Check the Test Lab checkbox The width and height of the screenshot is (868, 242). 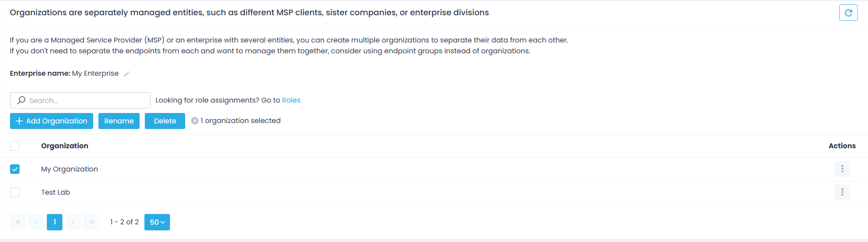[15, 192]
